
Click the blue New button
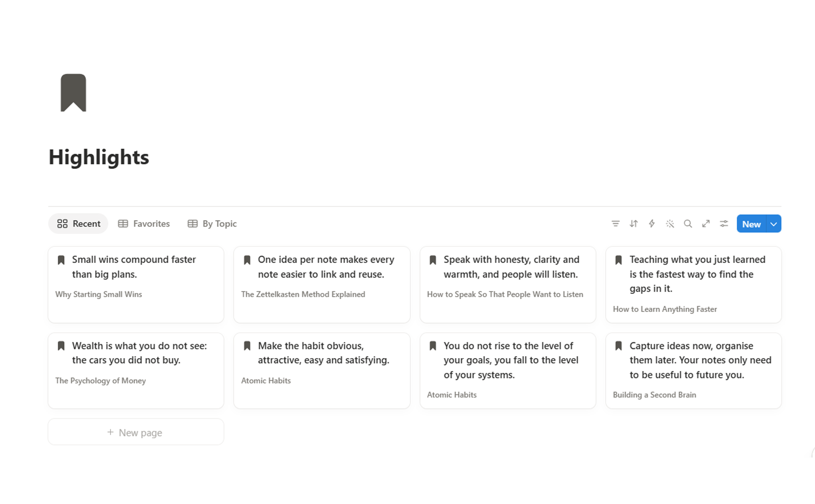(x=751, y=224)
